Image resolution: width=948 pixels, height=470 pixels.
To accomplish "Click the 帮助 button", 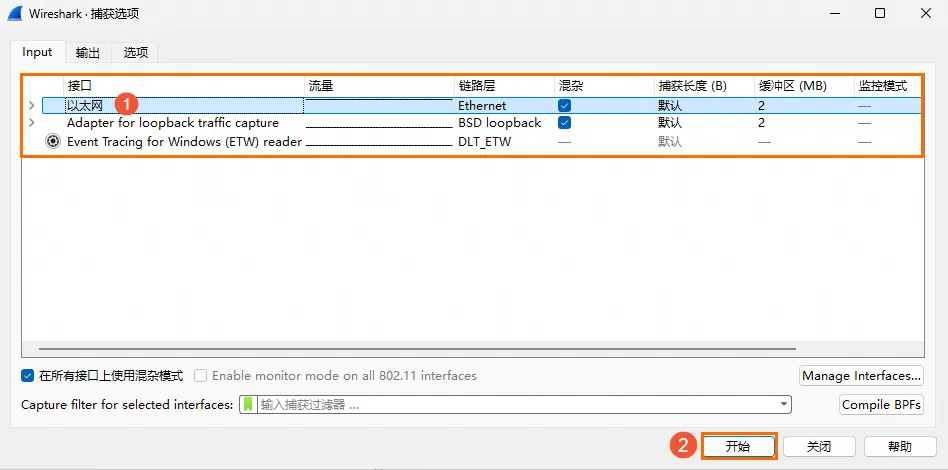I will coord(900,446).
